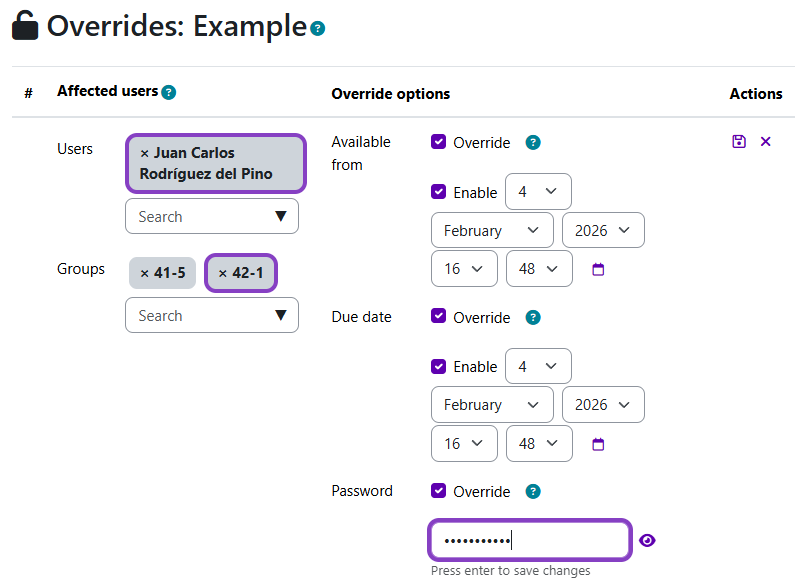Remove the 41-5 group tag

coord(145,273)
